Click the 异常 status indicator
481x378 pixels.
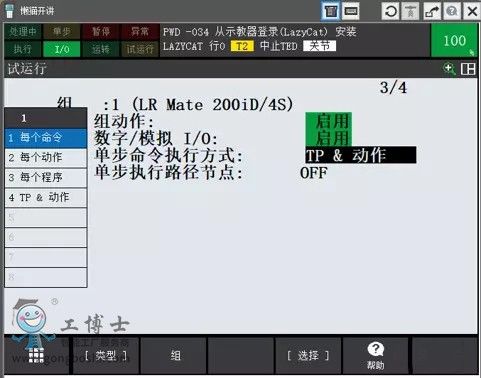(140, 32)
